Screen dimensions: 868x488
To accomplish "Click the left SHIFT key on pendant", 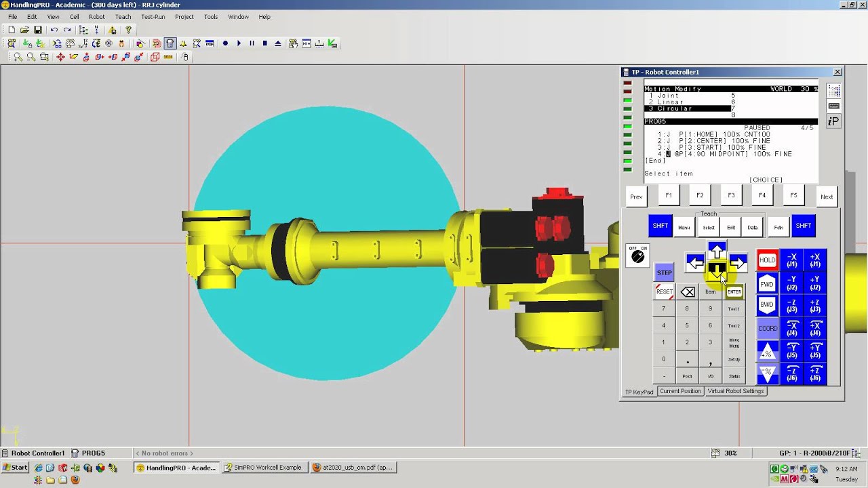I will 660,226.
